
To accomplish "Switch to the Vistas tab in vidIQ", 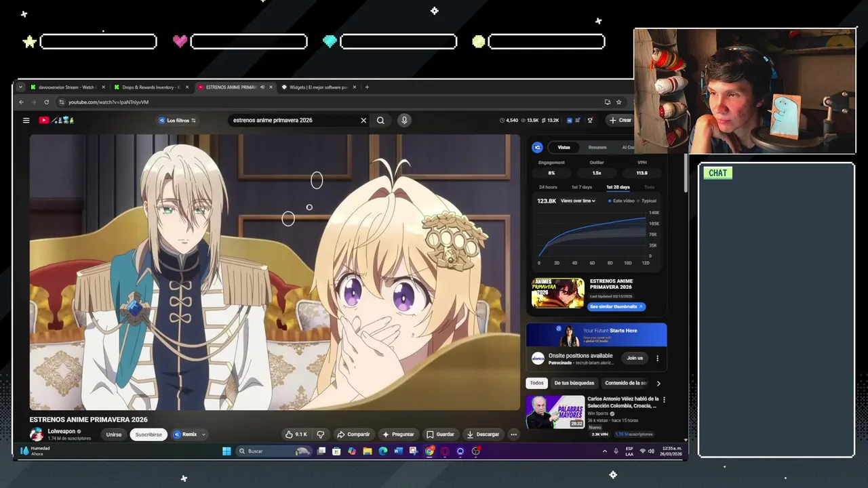I will coord(564,147).
